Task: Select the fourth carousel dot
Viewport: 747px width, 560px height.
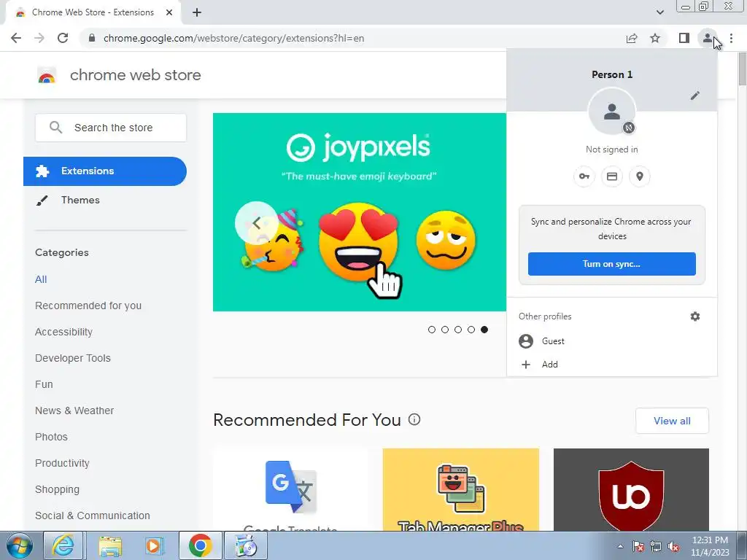Action: (471, 330)
